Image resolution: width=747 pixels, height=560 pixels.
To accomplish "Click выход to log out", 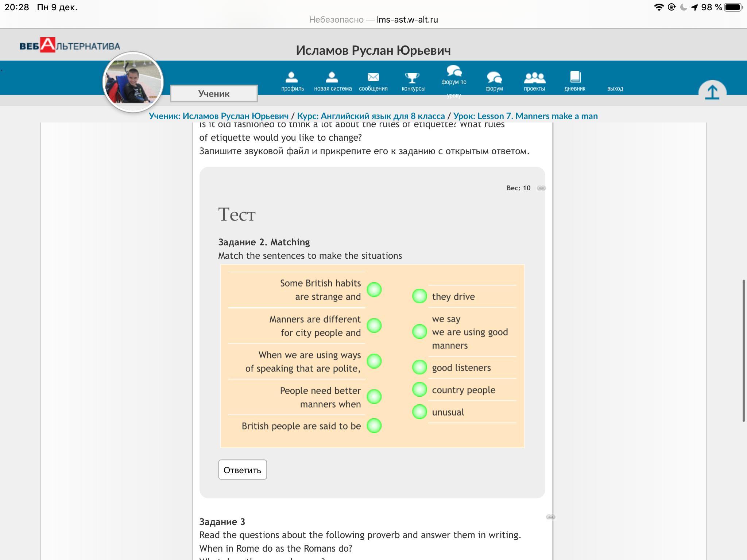I will pyautogui.click(x=615, y=89).
